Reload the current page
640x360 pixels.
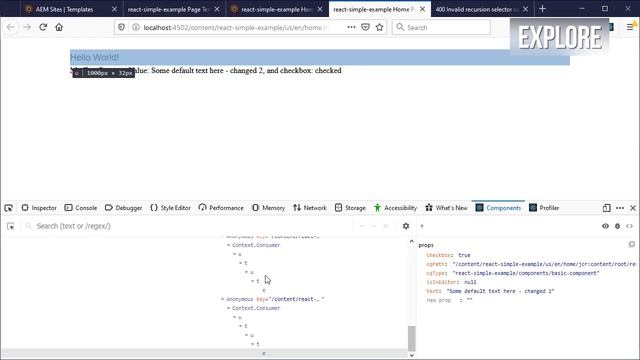coord(43,27)
